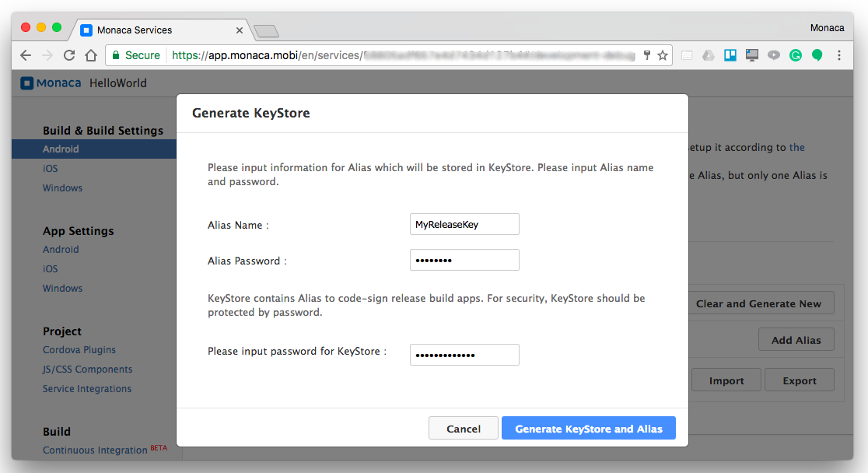Close the Monaca Services tab
868x473 pixels.
point(240,30)
